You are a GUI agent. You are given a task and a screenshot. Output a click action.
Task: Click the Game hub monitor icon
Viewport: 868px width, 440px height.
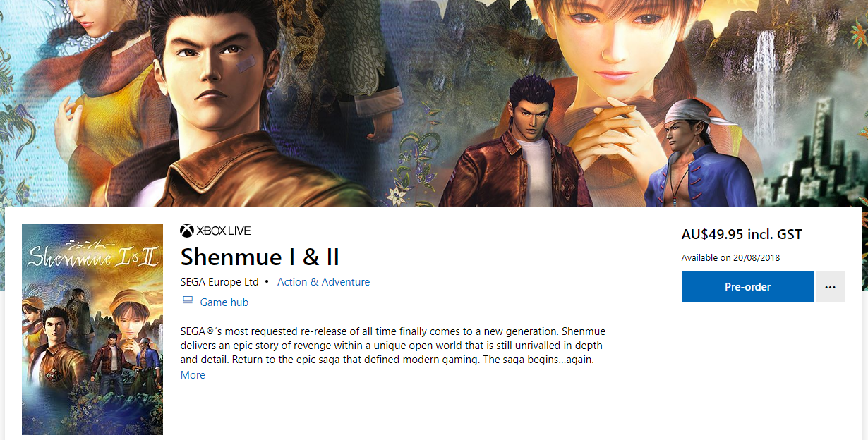coord(188,302)
